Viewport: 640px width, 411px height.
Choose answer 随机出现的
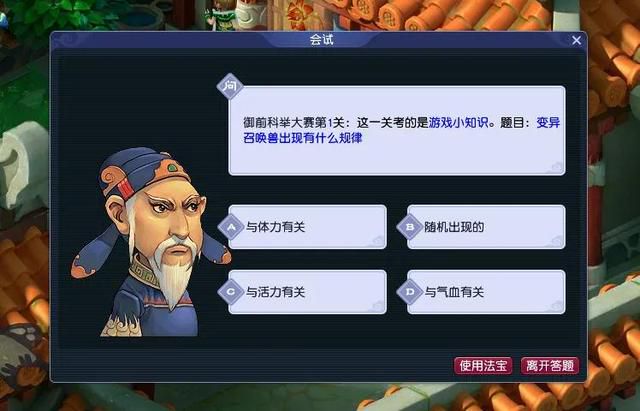coord(486,227)
